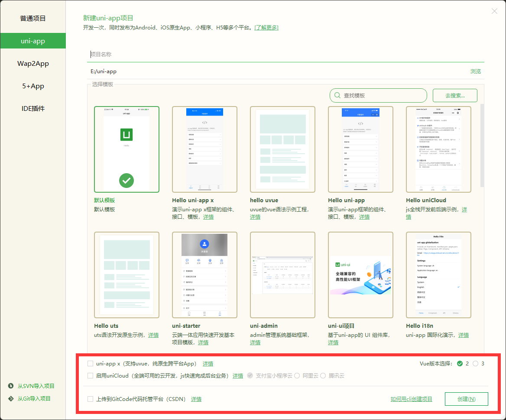Open 详情 for Hello uni-app x template
506x420 pixels.
coord(208,216)
